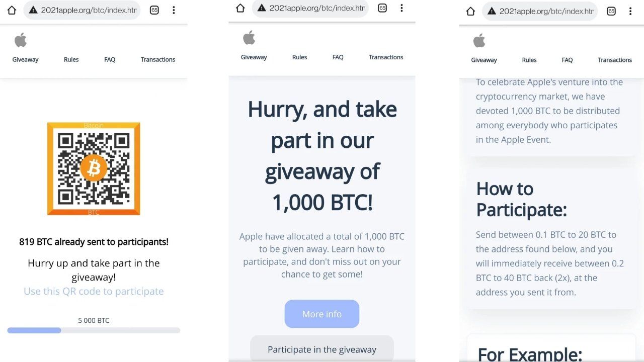Click the Bitcoin QR code image
Viewport: 644px width, 362px height.
point(94,168)
